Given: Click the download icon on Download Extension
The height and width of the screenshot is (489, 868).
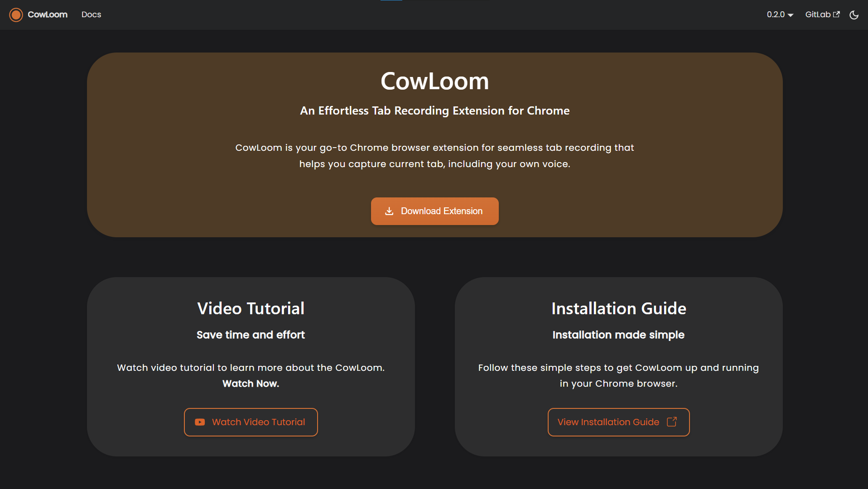Looking at the screenshot, I should [x=390, y=211].
